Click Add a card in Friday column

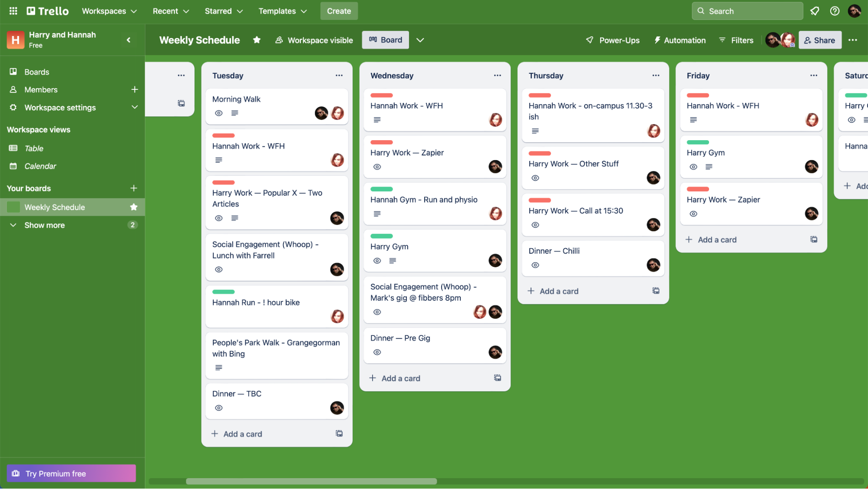pos(716,239)
